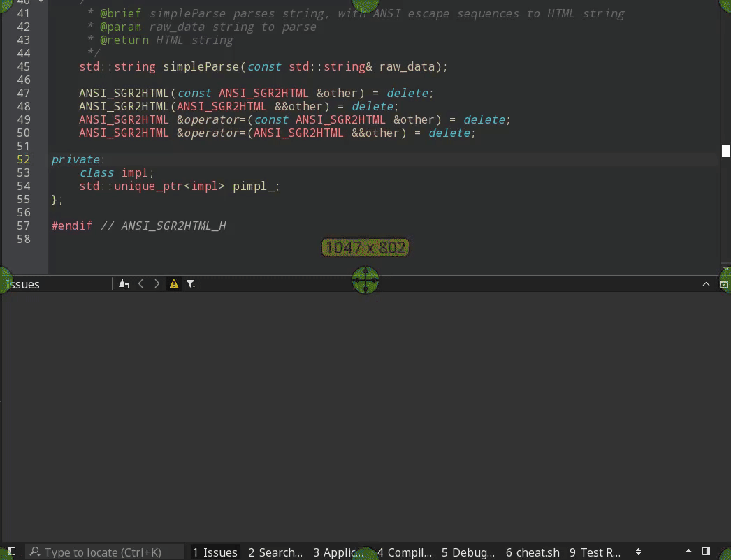Close the Issues output pane at right edge
The height and width of the screenshot is (560, 731).
click(723, 284)
